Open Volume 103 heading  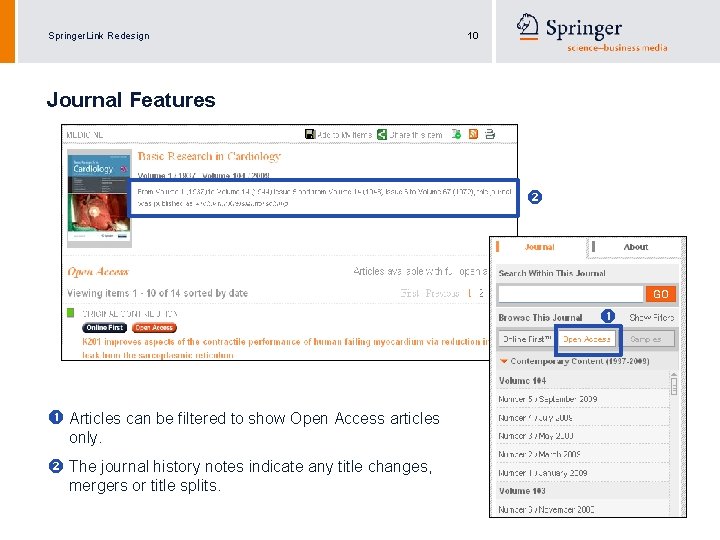(522, 491)
